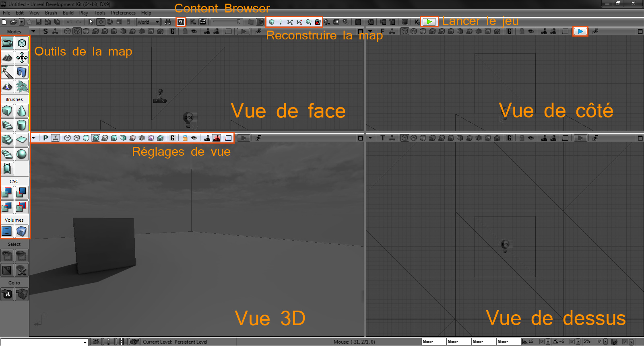Create a new level with the blank page icon
644x346 pixels.
4,22
